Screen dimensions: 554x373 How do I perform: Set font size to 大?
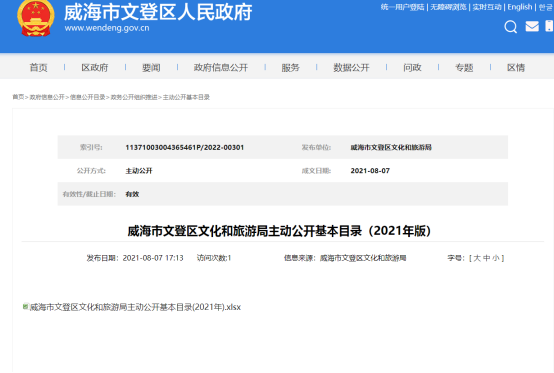tap(477, 258)
